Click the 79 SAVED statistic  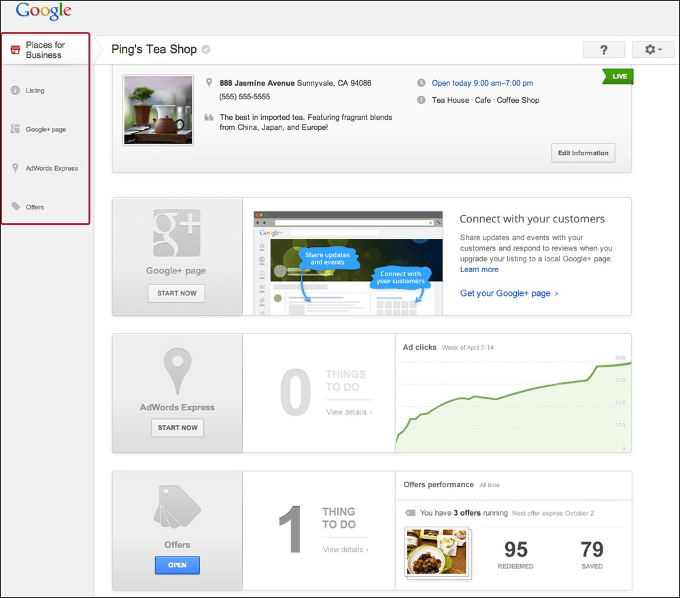tap(592, 554)
